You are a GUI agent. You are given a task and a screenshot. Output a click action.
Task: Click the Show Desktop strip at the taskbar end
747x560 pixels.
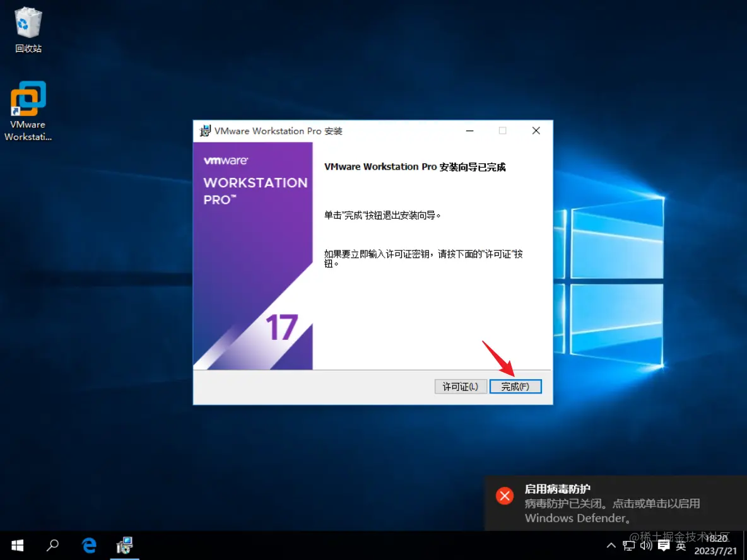745,545
